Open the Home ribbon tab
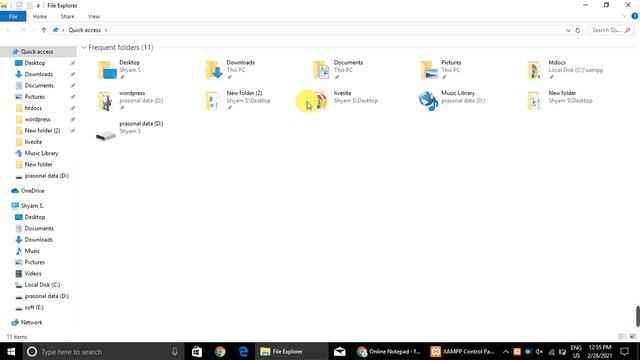The width and height of the screenshot is (640, 360). coord(40,16)
